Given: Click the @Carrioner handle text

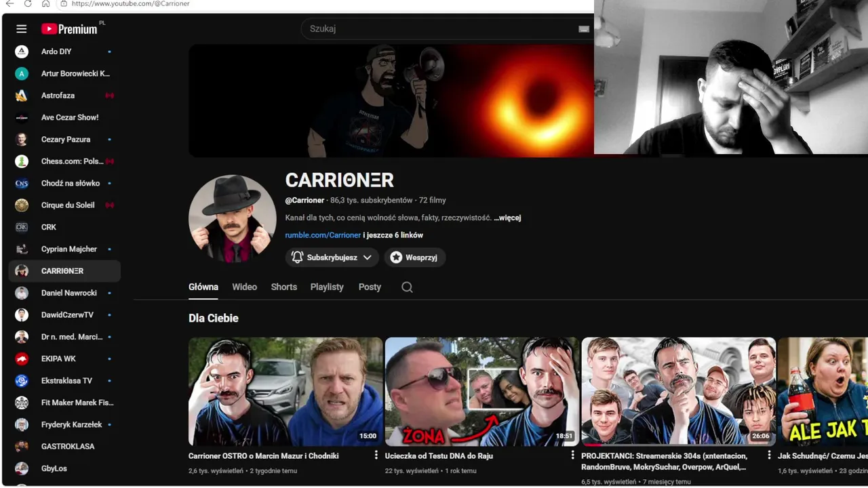Looking at the screenshot, I should 304,200.
